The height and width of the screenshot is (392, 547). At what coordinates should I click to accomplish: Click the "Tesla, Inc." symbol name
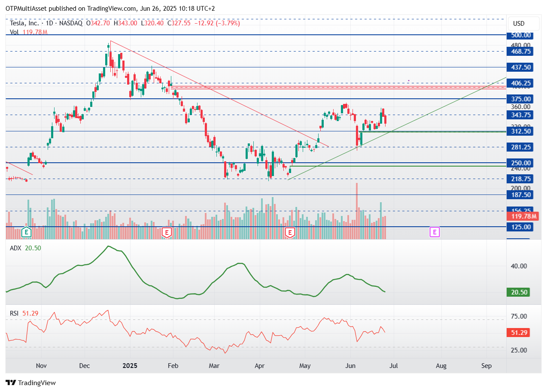(25, 23)
